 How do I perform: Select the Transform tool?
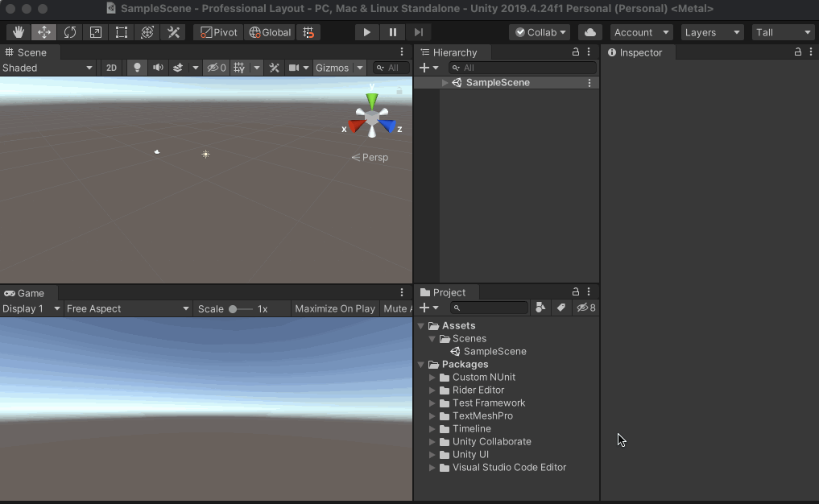coord(147,32)
